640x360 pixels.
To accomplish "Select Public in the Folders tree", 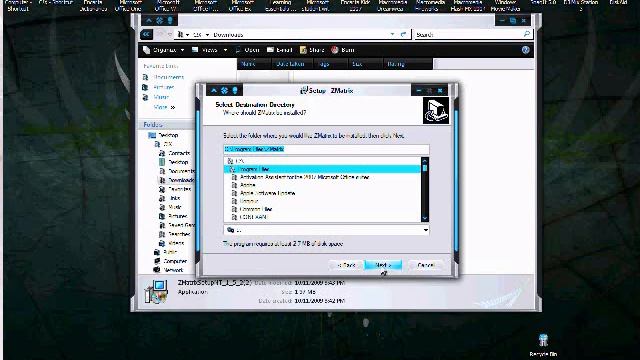I will pyautogui.click(x=165, y=252).
